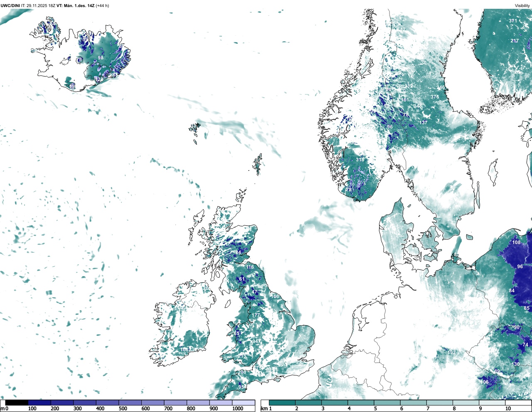Screen dimensions: 532x412
Task: Click the '10' label on kilometre scale
Action: pyautogui.click(x=508, y=409)
